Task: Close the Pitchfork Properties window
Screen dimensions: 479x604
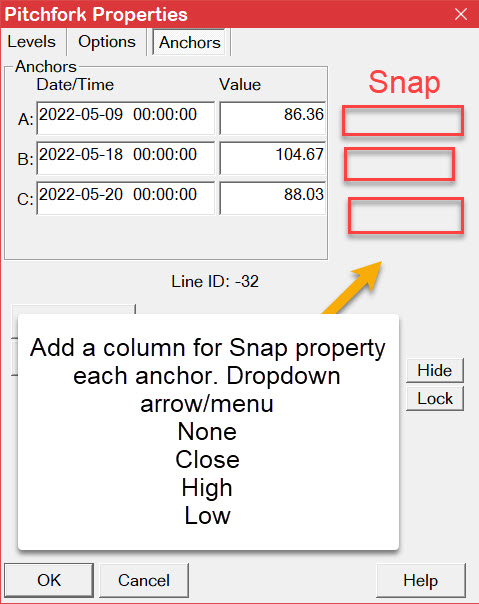Action: coord(461,14)
